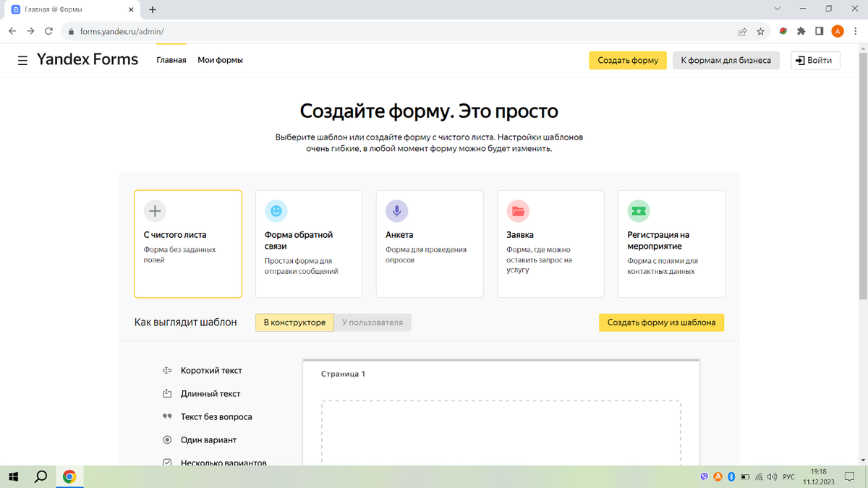Screen dimensions: 868x488
Task: Open the orange profile avatar 'A'
Action: coord(838,32)
